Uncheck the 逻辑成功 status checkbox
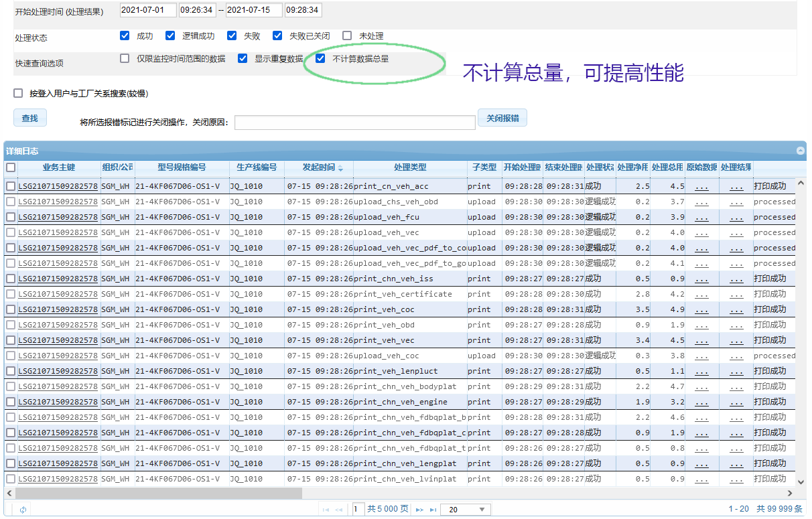Viewport: 812px width, 519px height. [x=170, y=35]
